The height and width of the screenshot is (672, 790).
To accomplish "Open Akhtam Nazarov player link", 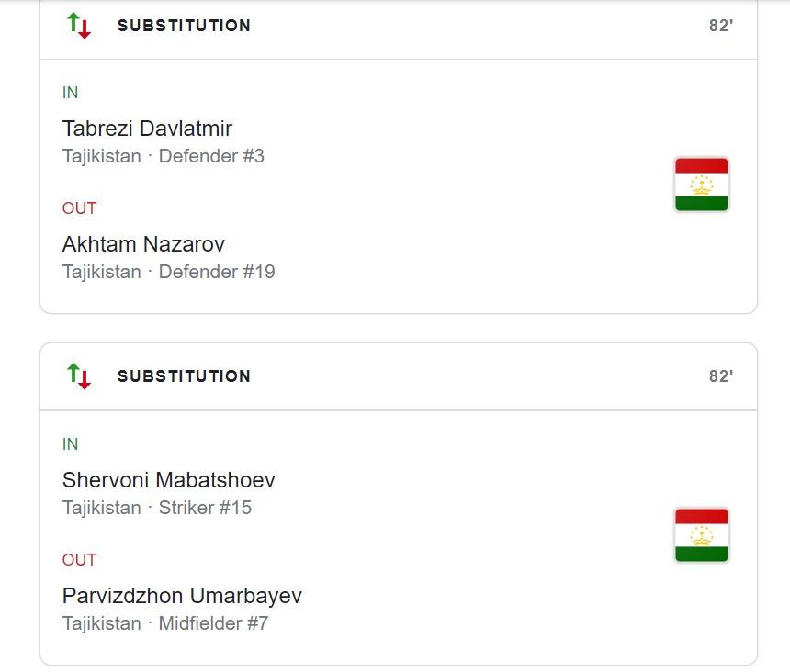I will pyautogui.click(x=143, y=244).
